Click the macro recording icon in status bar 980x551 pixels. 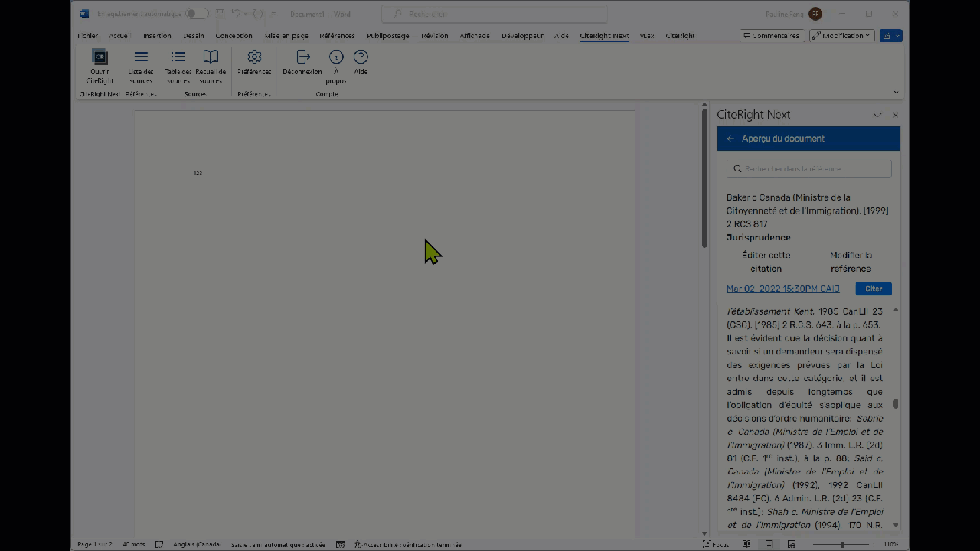tap(341, 544)
